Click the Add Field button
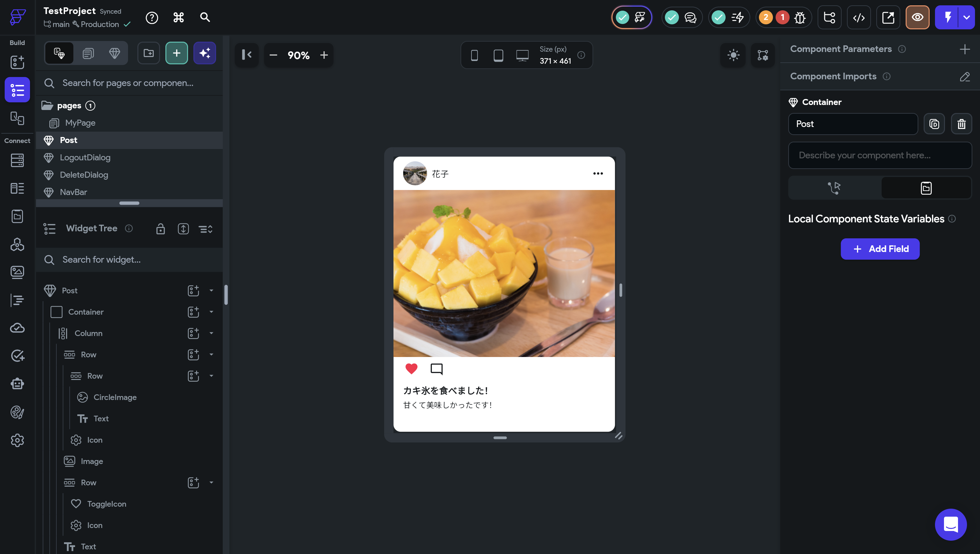The width and height of the screenshot is (980, 554). click(x=880, y=249)
